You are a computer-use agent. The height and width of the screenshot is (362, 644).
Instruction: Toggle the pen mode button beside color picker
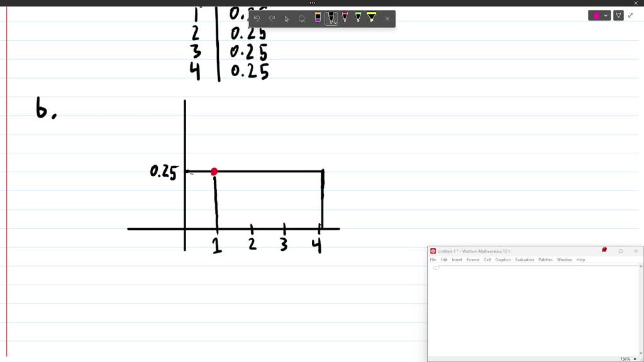(619, 16)
